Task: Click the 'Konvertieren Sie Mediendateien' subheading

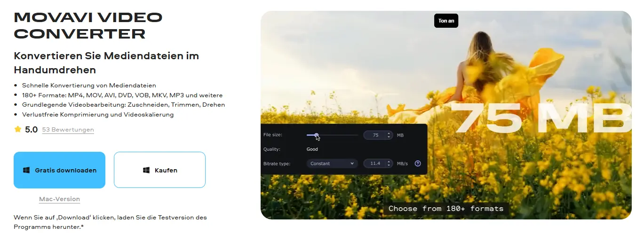Action: (x=107, y=62)
